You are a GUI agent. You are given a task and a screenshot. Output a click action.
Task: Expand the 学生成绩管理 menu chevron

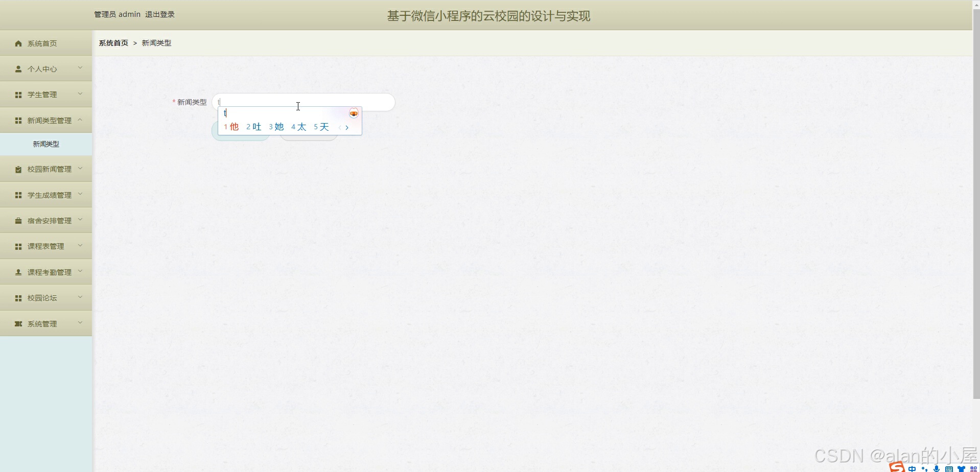pyautogui.click(x=80, y=194)
